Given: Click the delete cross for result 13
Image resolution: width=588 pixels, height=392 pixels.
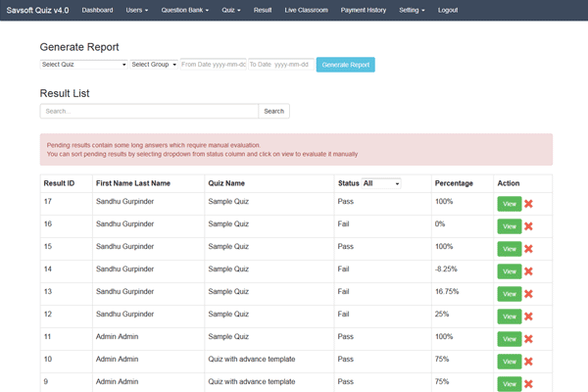Looking at the screenshot, I should point(528,294).
